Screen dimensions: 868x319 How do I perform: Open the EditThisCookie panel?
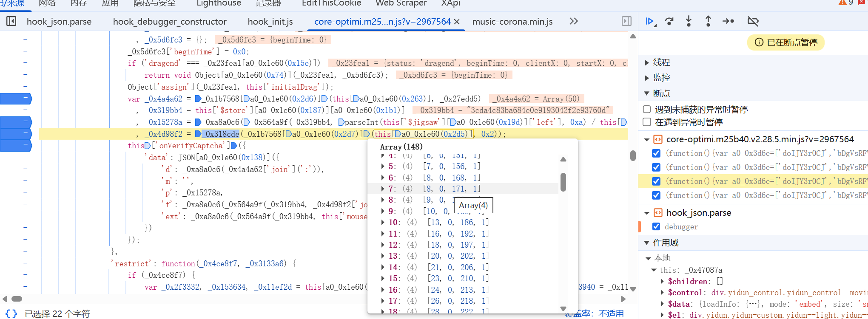331,3
